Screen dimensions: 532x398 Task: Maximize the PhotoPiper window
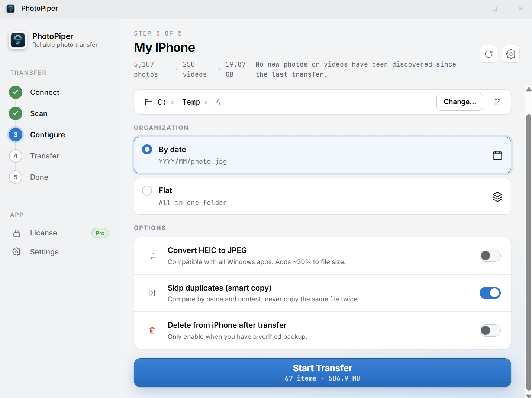495,9
